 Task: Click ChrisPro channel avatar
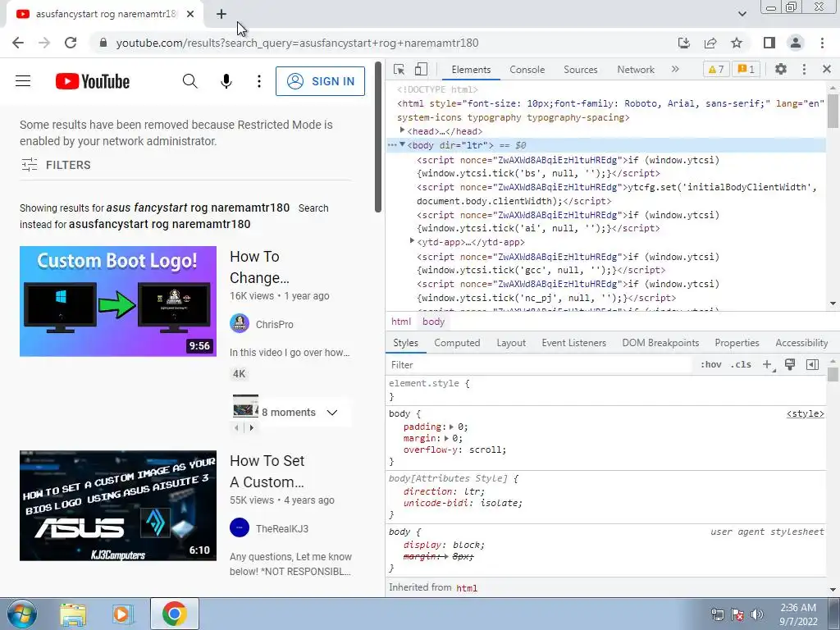point(240,323)
